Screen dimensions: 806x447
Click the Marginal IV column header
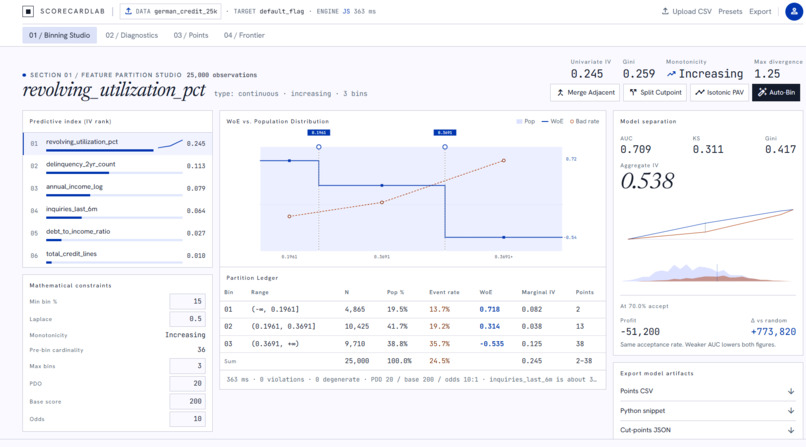click(x=538, y=292)
